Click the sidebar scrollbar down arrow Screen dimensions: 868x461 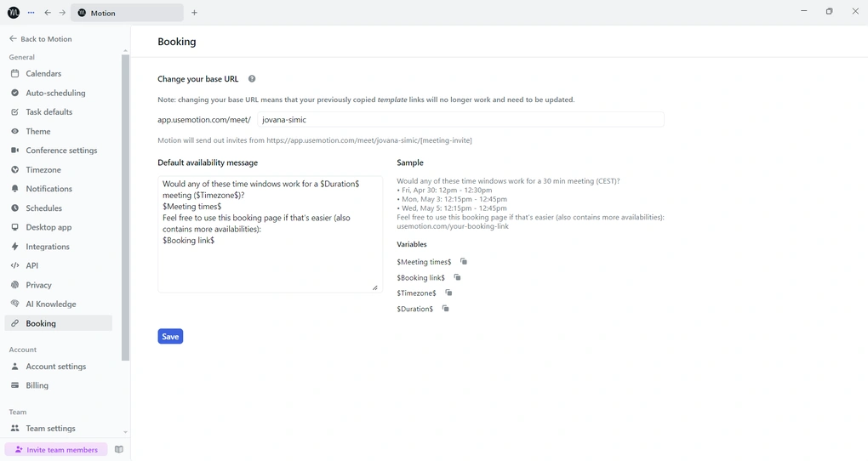tap(125, 432)
